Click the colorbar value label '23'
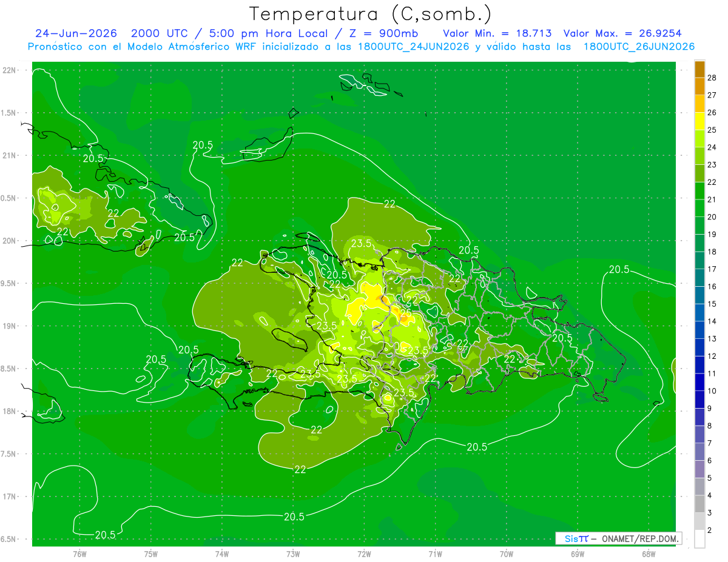Viewport: 728px width, 562px height. (x=712, y=164)
